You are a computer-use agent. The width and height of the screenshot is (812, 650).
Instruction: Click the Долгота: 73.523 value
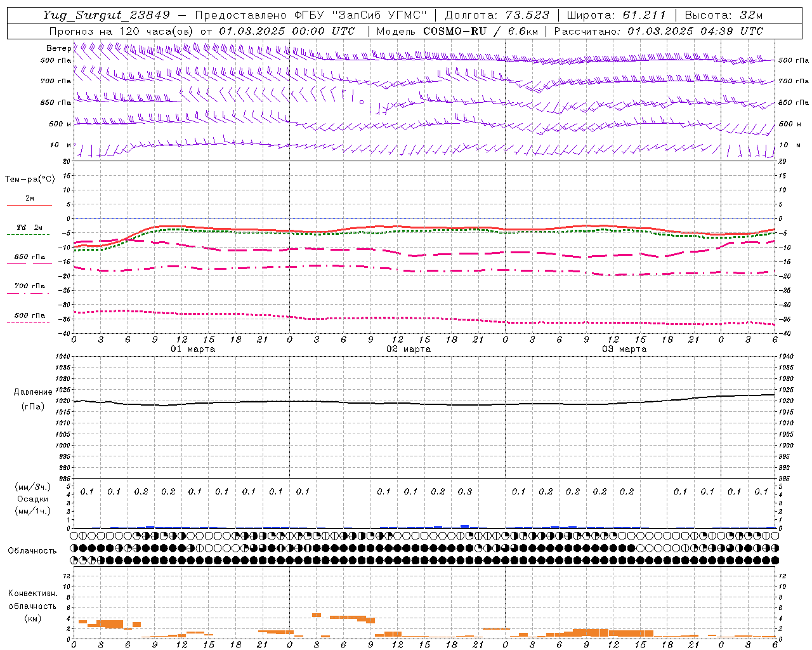point(497,15)
